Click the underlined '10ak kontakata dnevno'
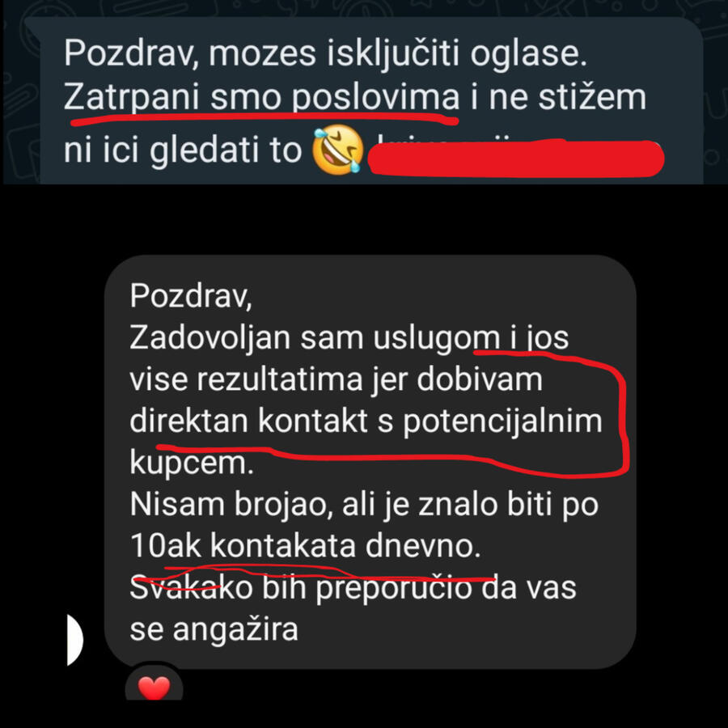 (305, 546)
